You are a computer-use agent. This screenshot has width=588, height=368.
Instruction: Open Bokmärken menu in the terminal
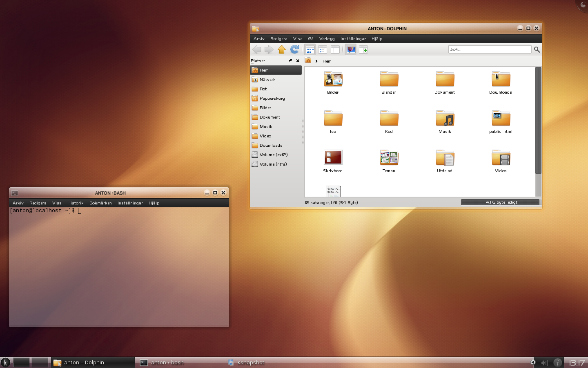tap(100, 203)
